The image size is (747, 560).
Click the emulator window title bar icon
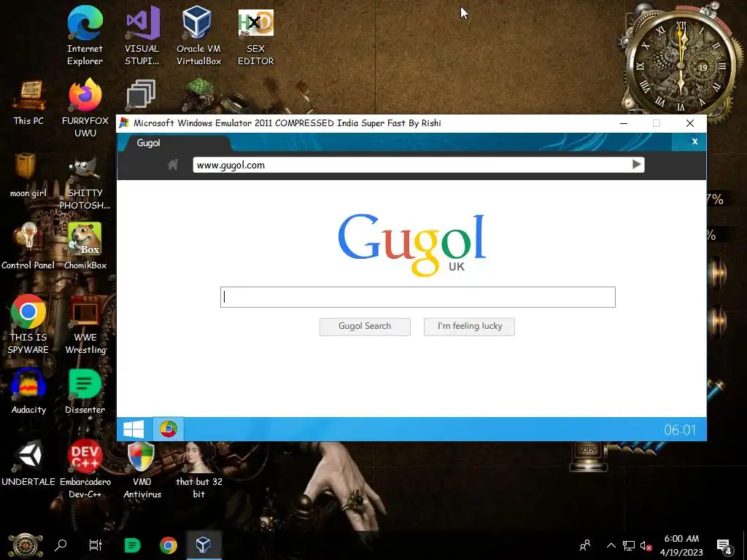(x=124, y=123)
